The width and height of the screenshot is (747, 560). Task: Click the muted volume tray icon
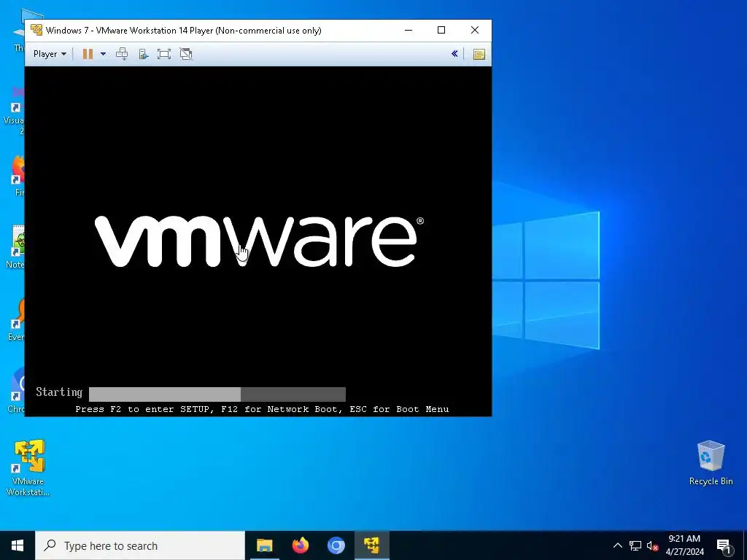[652, 545]
